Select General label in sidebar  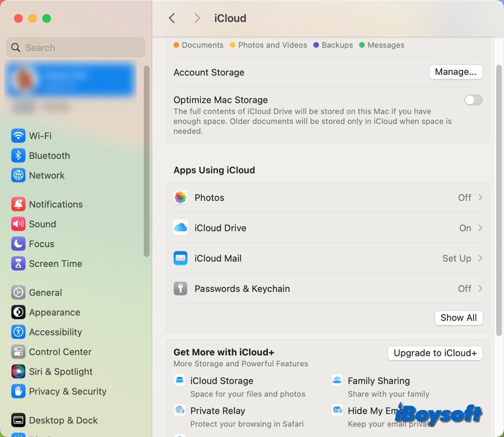click(45, 293)
